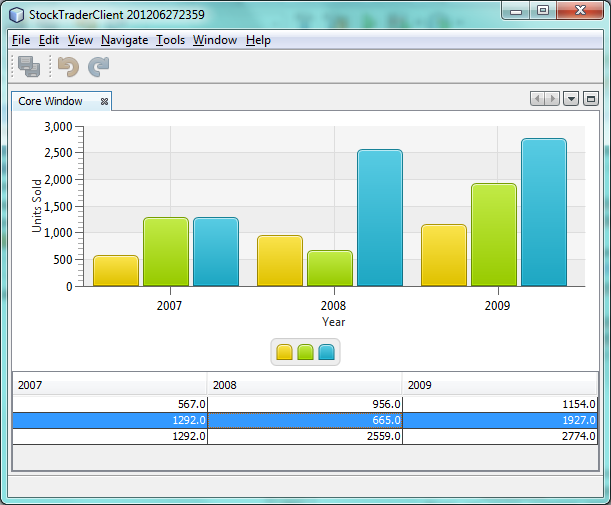611x505 pixels.
Task: Select the Core Window tab
Action: pos(51,102)
